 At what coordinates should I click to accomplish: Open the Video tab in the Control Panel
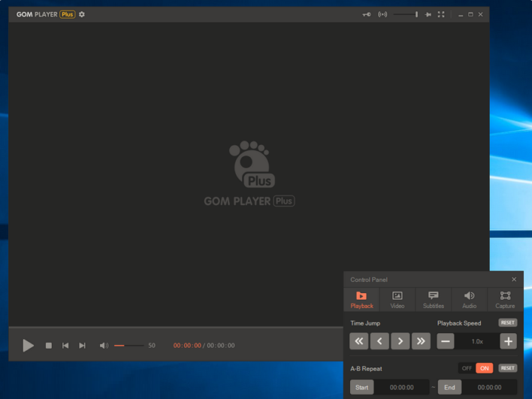point(397,300)
